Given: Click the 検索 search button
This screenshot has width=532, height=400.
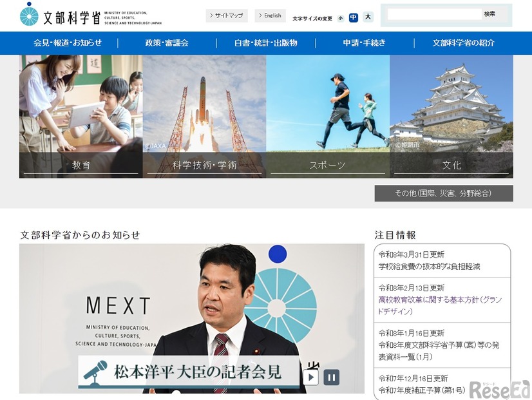Looking at the screenshot, I should click(x=489, y=14).
